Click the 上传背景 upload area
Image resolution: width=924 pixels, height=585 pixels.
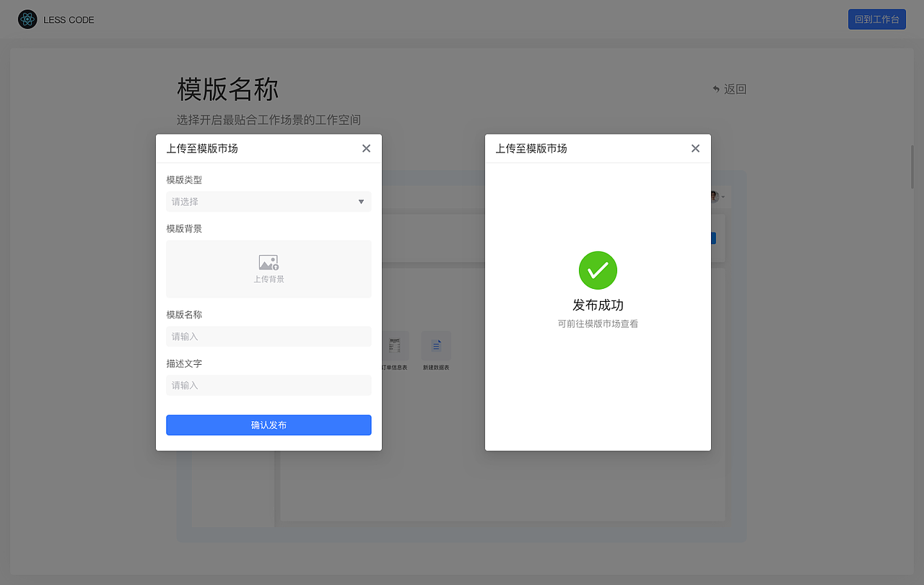tap(269, 269)
